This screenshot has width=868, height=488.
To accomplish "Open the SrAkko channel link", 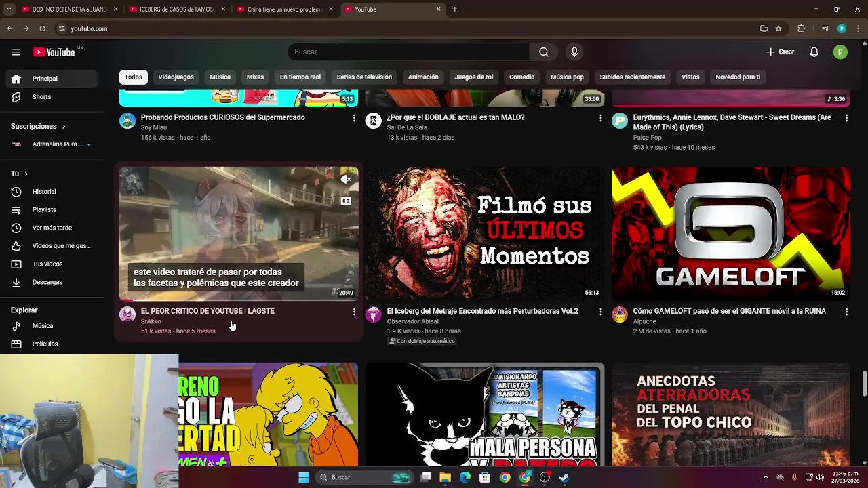I will pyautogui.click(x=151, y=321).
